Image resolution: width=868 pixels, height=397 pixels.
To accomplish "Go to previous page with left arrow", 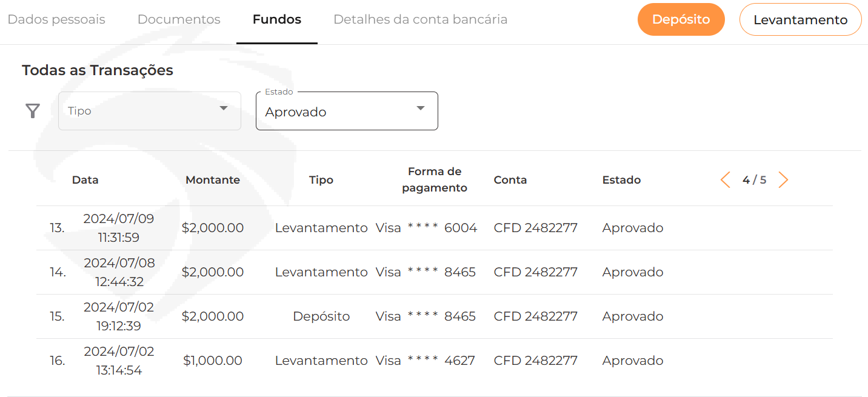I will click(x=725, y=180).
